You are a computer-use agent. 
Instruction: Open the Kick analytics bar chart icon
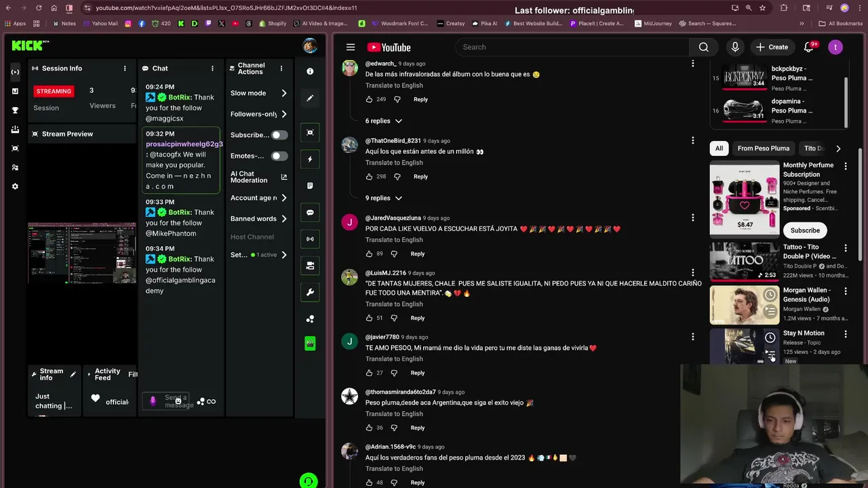(x=16, y=91)
